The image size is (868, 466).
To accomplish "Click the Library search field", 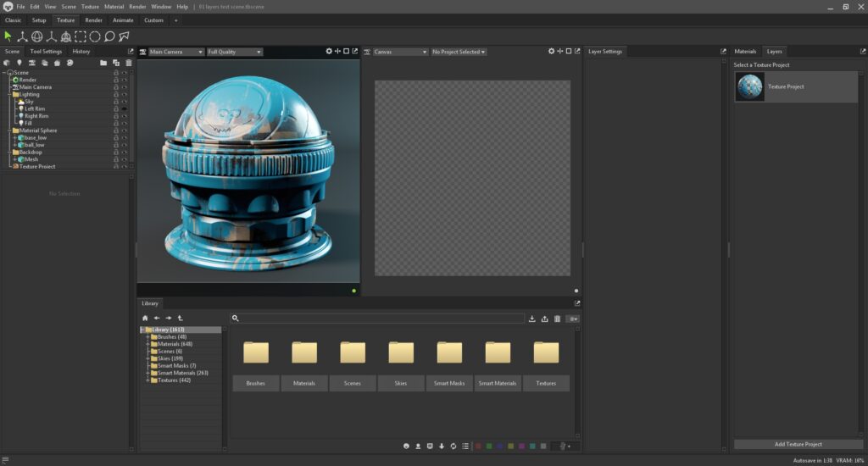I will click(381, 319).
